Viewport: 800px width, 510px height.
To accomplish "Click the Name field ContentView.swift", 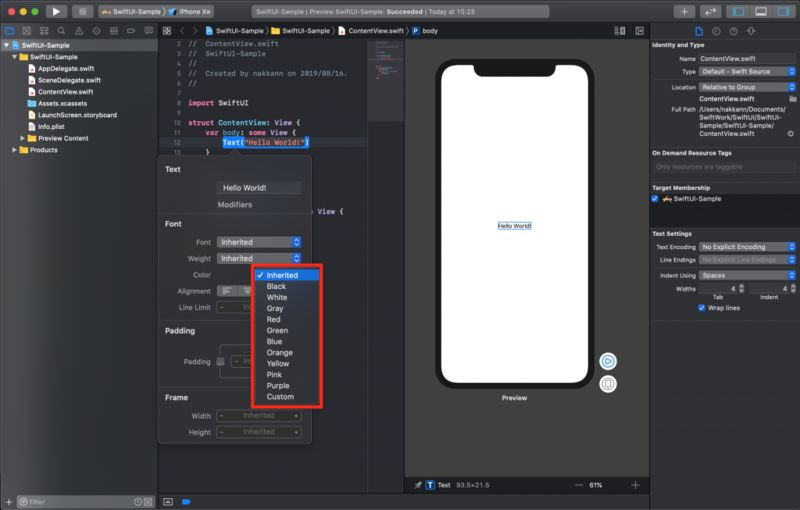I will 747,58.
